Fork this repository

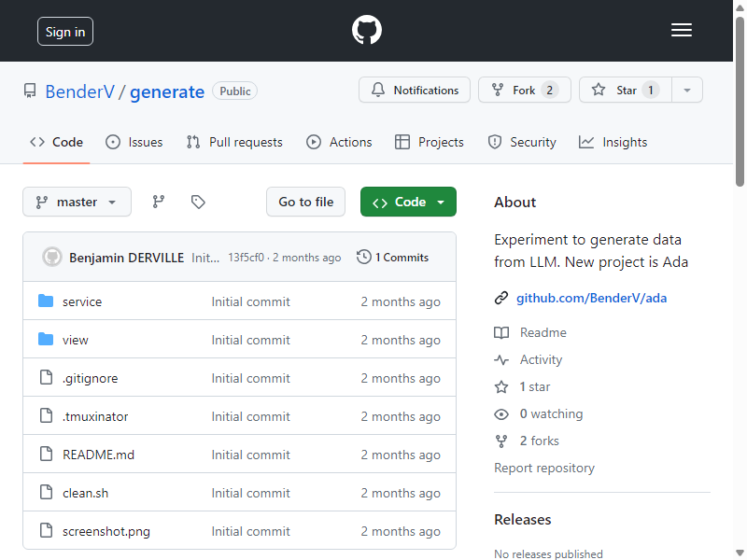[525, 90]
